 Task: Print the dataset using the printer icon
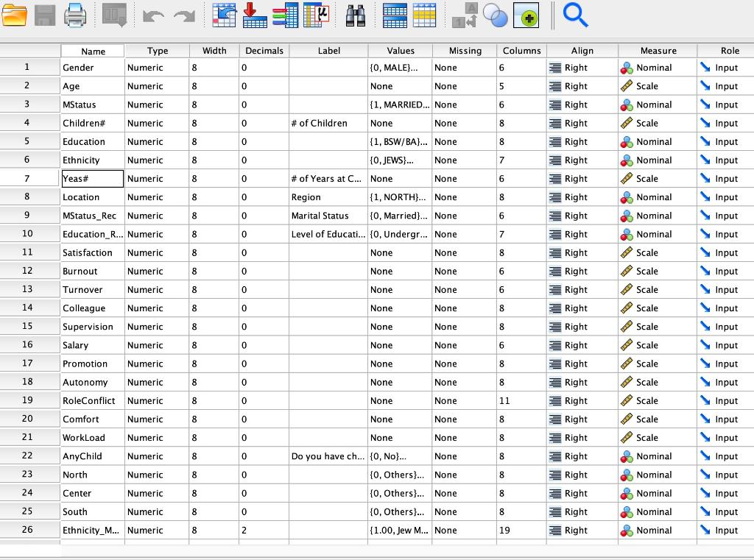[75, 15]
